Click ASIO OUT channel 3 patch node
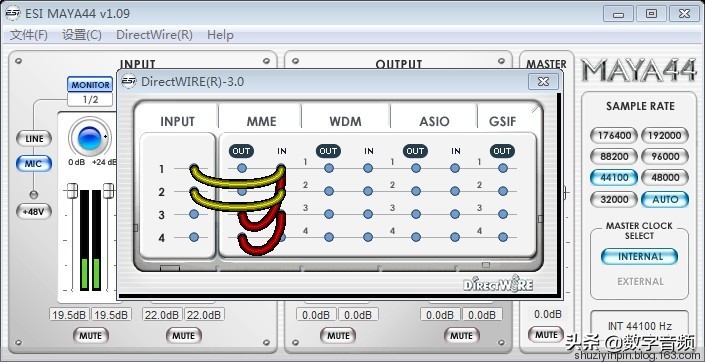 (x=416, y=214)
